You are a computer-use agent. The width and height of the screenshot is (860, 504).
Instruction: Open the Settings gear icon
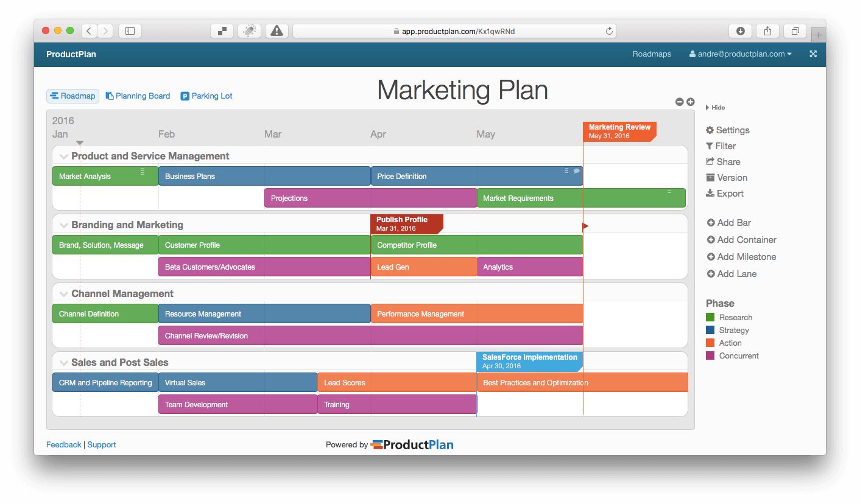coord(710,130)
